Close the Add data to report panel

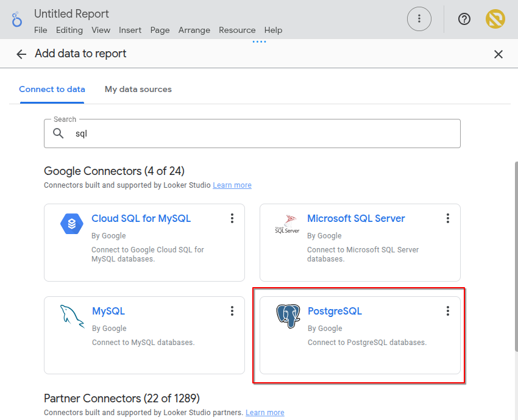coord(498,54)
